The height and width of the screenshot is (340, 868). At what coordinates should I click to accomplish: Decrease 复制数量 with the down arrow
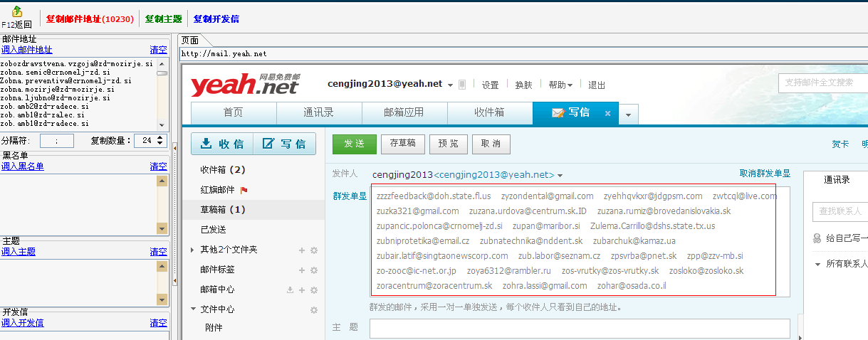coord(160,144)
